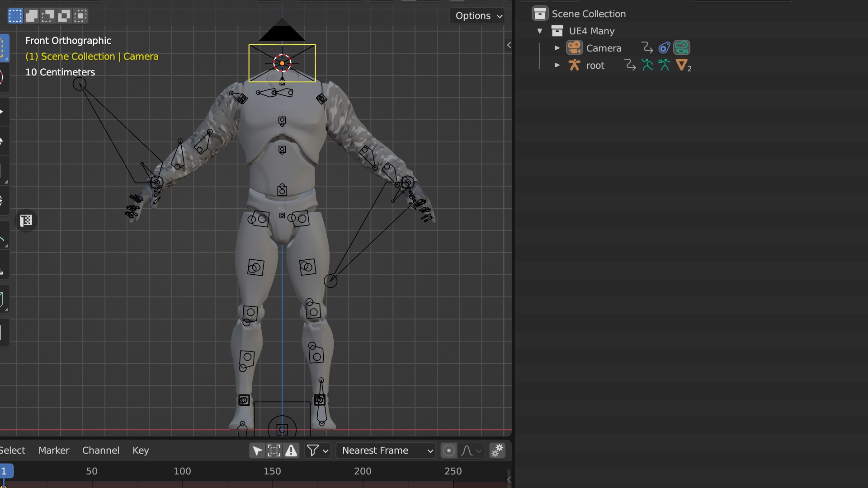Viewport: 868px width, 488px height.
Task: Enable proportional editing in dope sheet
Action: click(x=448, y=450)
